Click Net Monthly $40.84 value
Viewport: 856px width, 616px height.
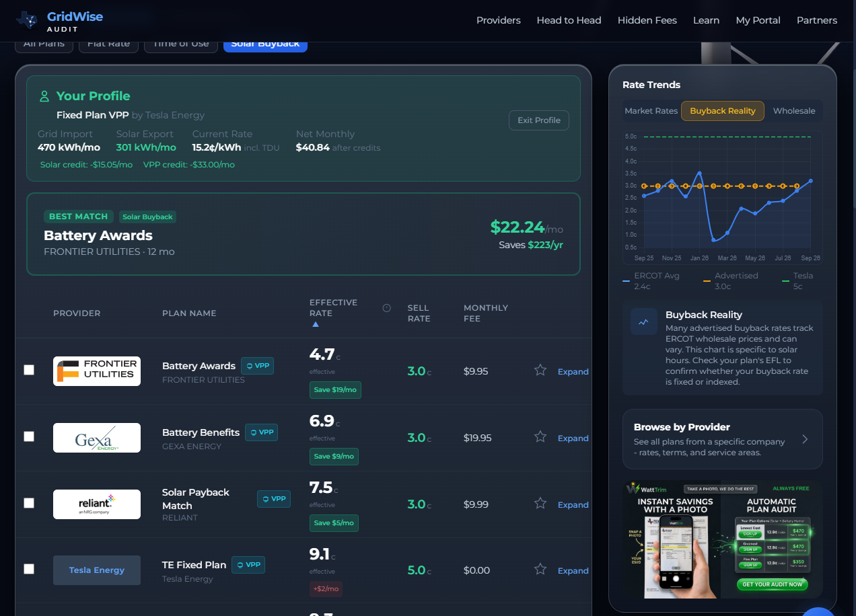(313, 147)
